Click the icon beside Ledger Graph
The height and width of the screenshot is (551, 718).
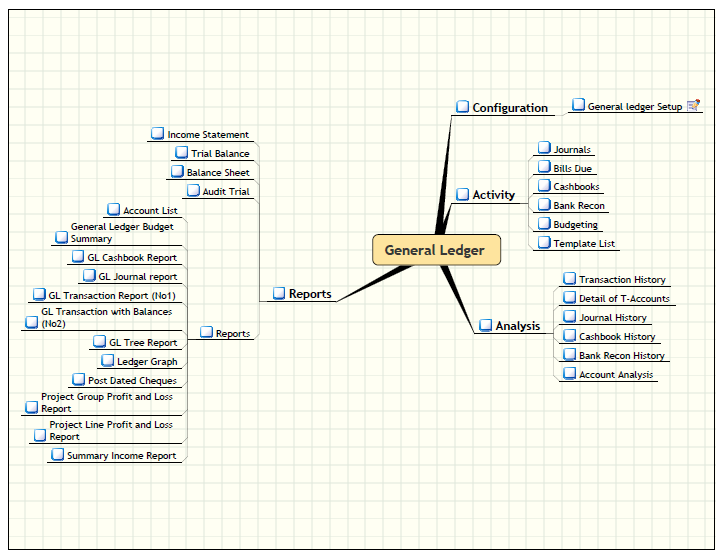click(x=107, y=361)
